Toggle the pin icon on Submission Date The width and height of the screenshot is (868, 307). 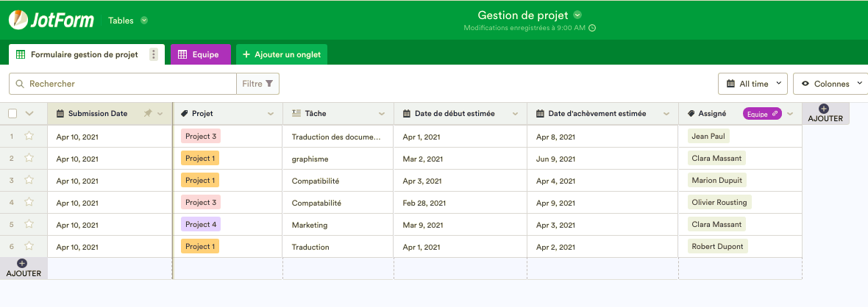[x=147, y=113]
